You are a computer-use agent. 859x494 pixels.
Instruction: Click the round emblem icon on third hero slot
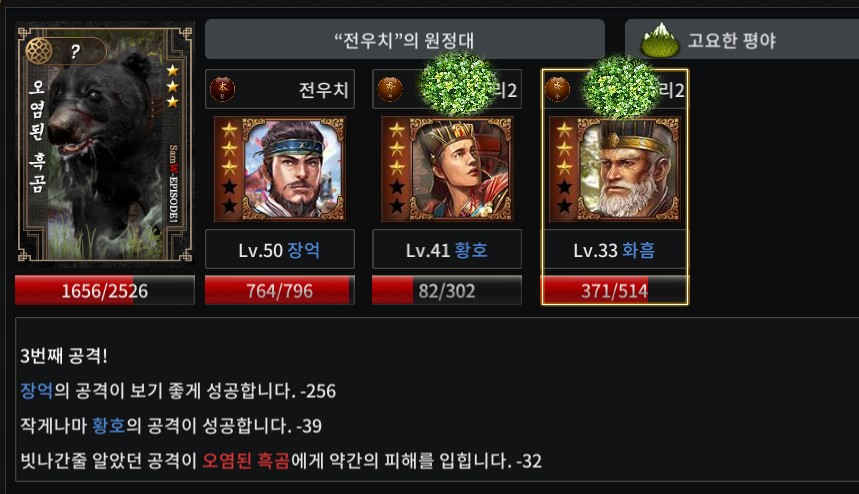click(558, 89)
